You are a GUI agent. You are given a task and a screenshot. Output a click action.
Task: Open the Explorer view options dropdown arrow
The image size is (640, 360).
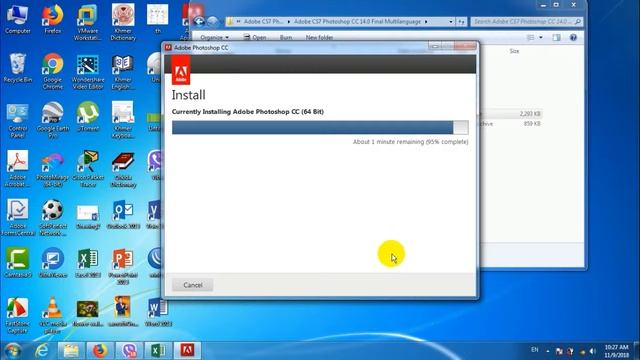[x=541, y=38]
